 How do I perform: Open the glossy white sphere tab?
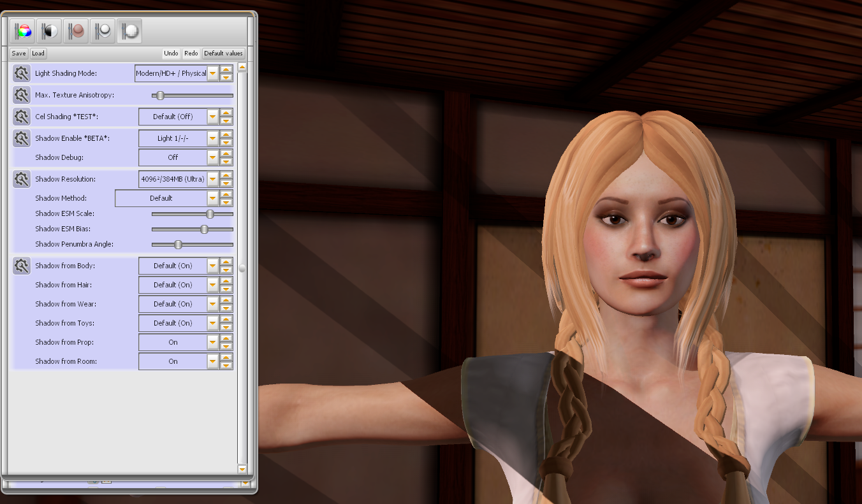click(x=103, y=31)
